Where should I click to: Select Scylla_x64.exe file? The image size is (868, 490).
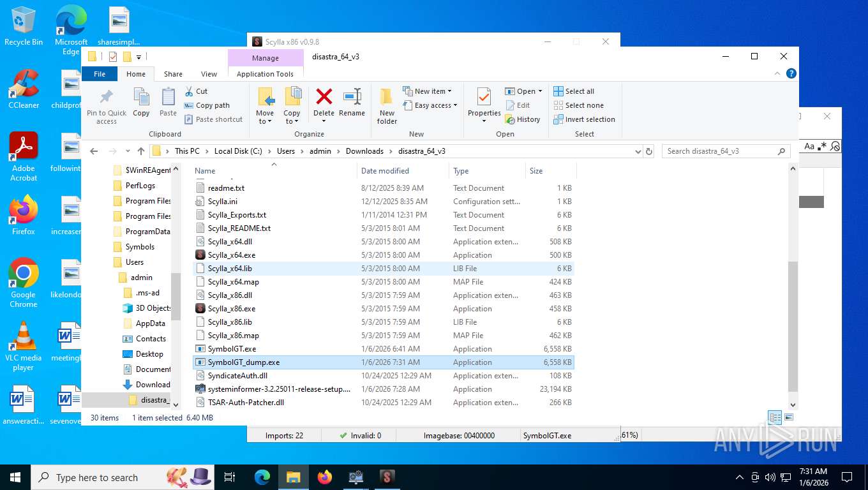[x=231, y=255]
